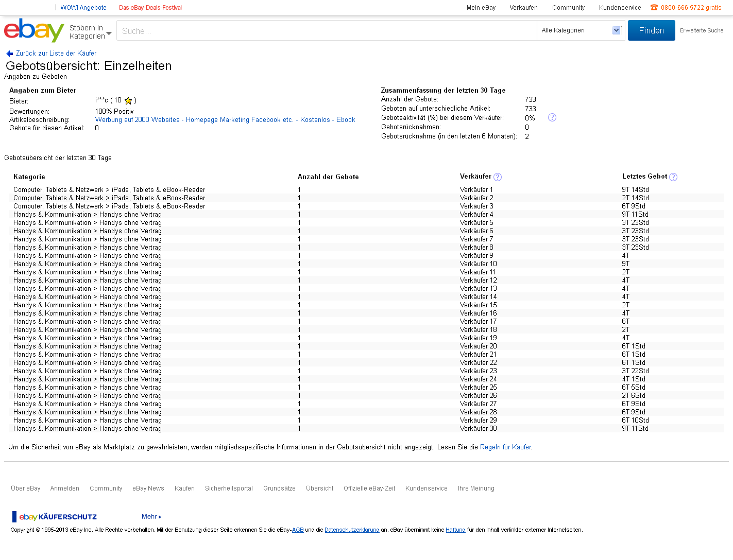Click the yellow feedback star next to bidder

tap(128, 100)
